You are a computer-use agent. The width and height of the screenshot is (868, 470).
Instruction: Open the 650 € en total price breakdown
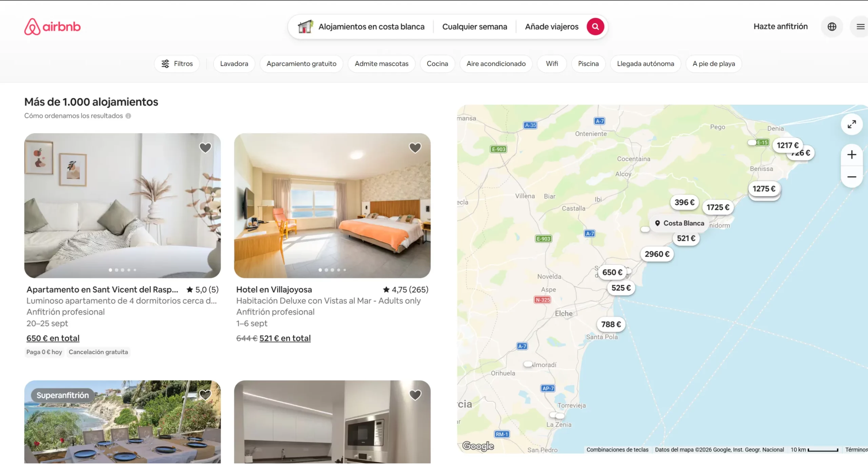(53, 338)
